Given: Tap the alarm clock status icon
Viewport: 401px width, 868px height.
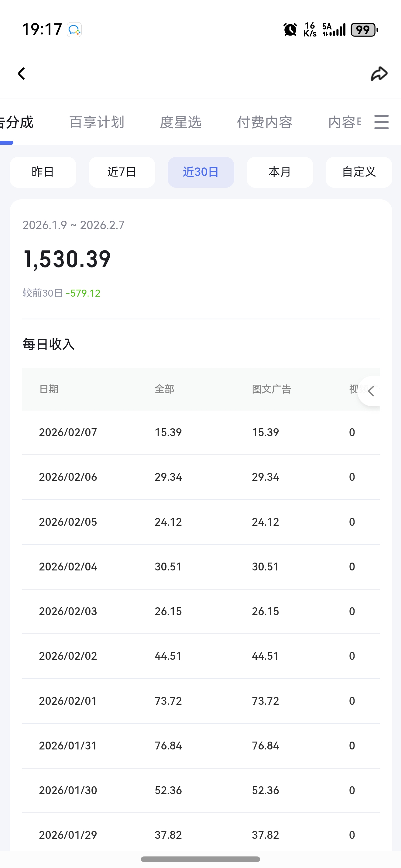Looking at the screenshot, I should point(290,30).
